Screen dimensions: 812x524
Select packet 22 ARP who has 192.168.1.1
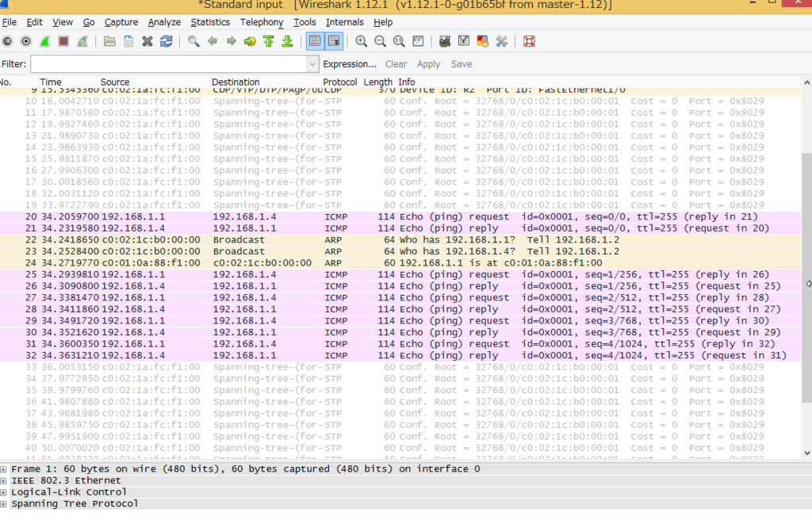click(400, 240)
